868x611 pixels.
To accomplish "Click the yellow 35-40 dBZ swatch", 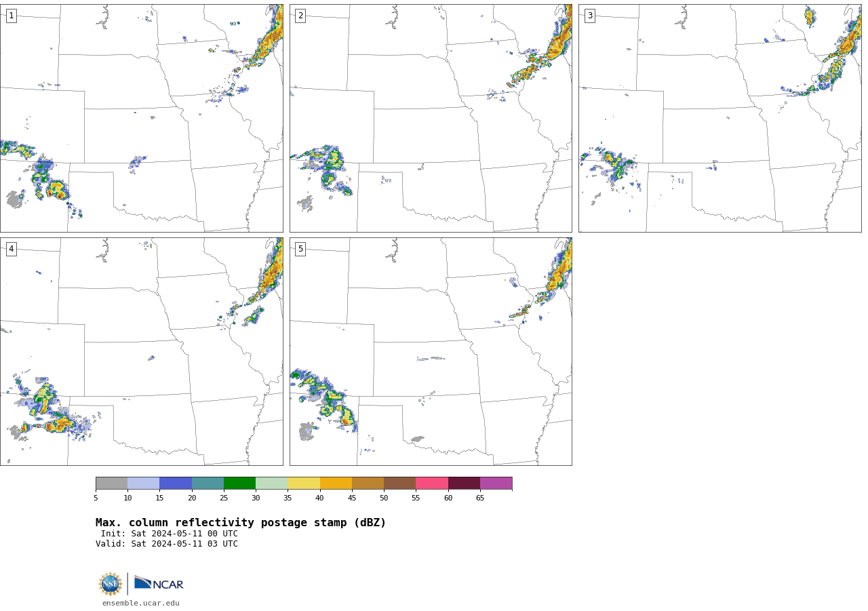I will coord(304,484).
